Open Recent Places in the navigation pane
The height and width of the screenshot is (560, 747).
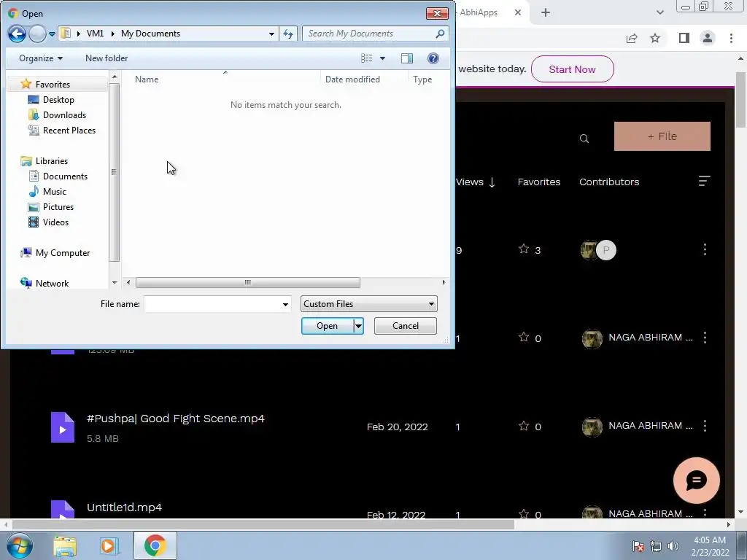tap(69, 130)
